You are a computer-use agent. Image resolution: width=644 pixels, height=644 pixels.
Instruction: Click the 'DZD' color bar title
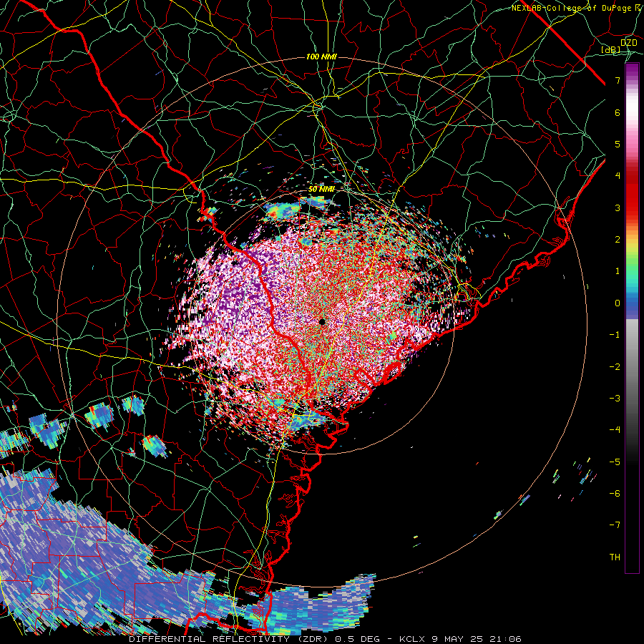tap(628, 43)
